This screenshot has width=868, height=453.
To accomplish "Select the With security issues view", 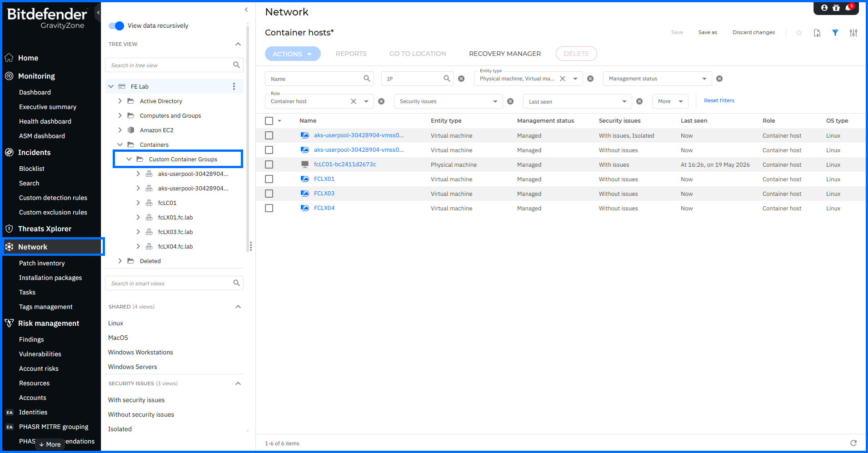I will 136,400.
